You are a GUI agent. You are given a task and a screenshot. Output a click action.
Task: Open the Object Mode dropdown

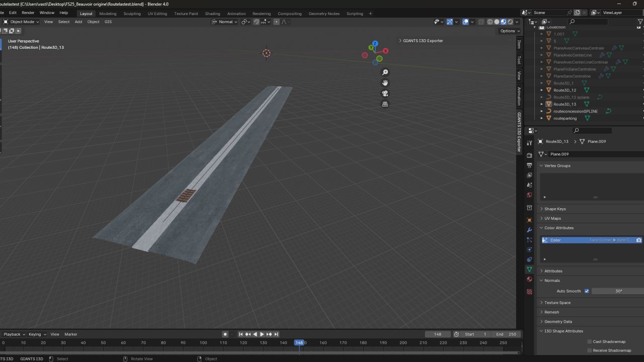(x=21, y=22)
